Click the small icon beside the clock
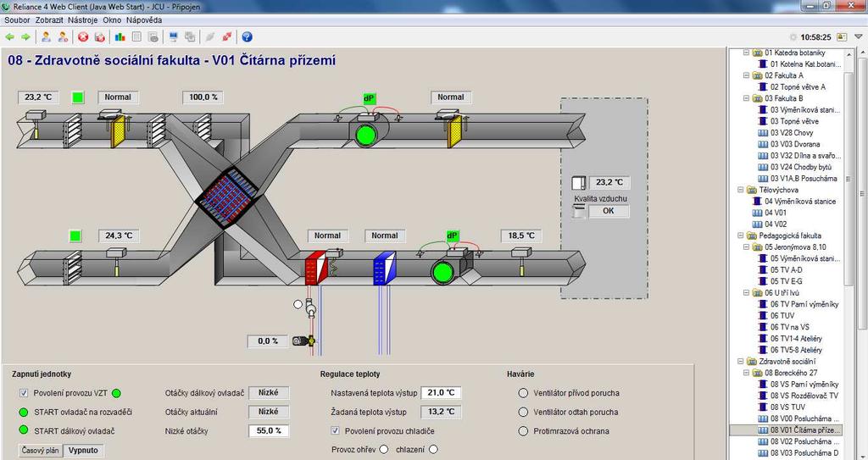The image size is (868, 460). pos(842,37)
